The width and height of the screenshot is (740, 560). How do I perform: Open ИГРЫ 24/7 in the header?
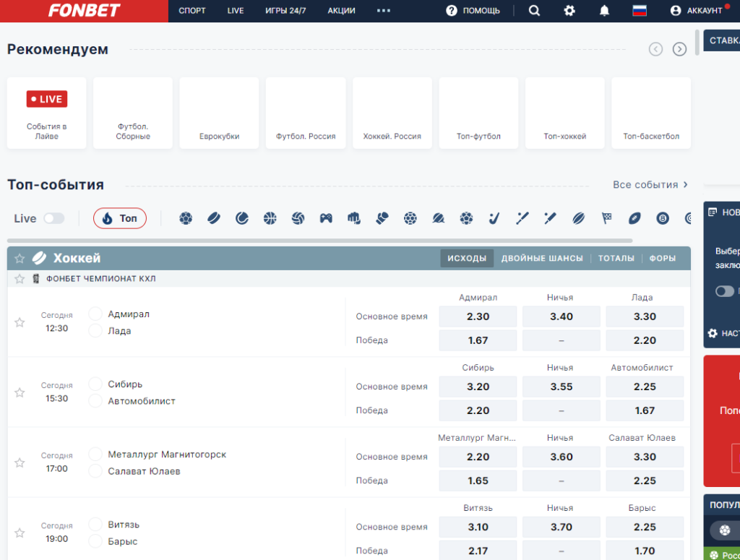click(x=285, y=10)
